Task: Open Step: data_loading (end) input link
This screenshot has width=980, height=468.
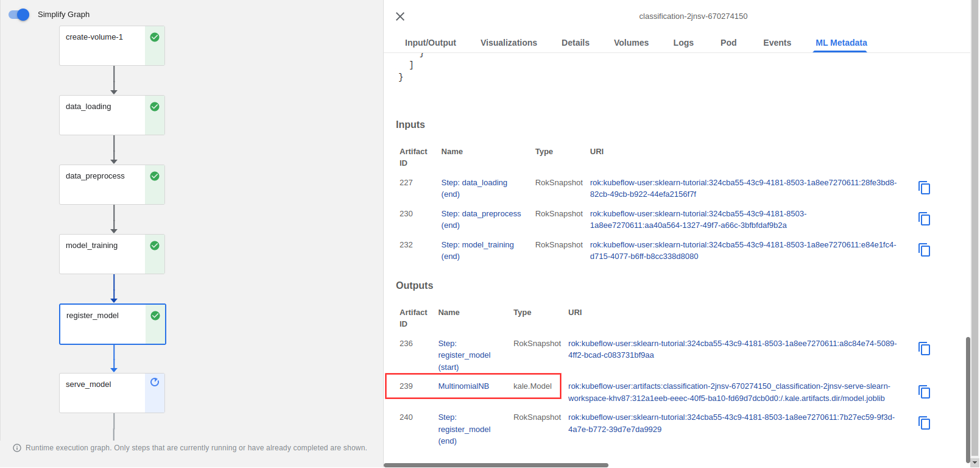Action: pos(474,188)
